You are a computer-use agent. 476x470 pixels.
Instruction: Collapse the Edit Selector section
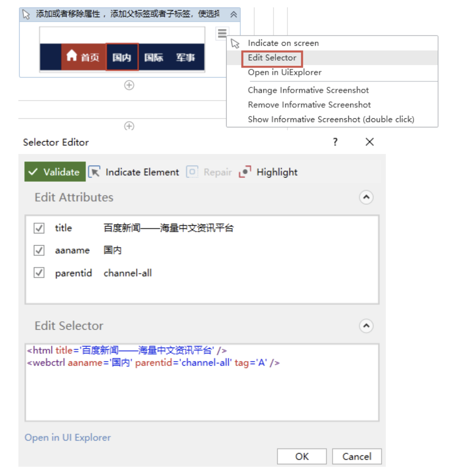click(366, 326)
